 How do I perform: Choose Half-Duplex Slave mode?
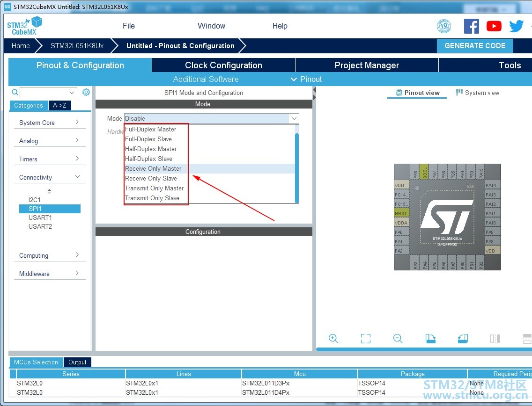[x=210, y=159]
